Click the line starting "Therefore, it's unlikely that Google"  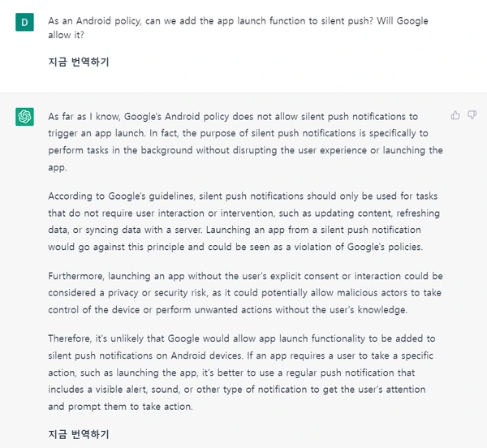(x=242, y=338)
